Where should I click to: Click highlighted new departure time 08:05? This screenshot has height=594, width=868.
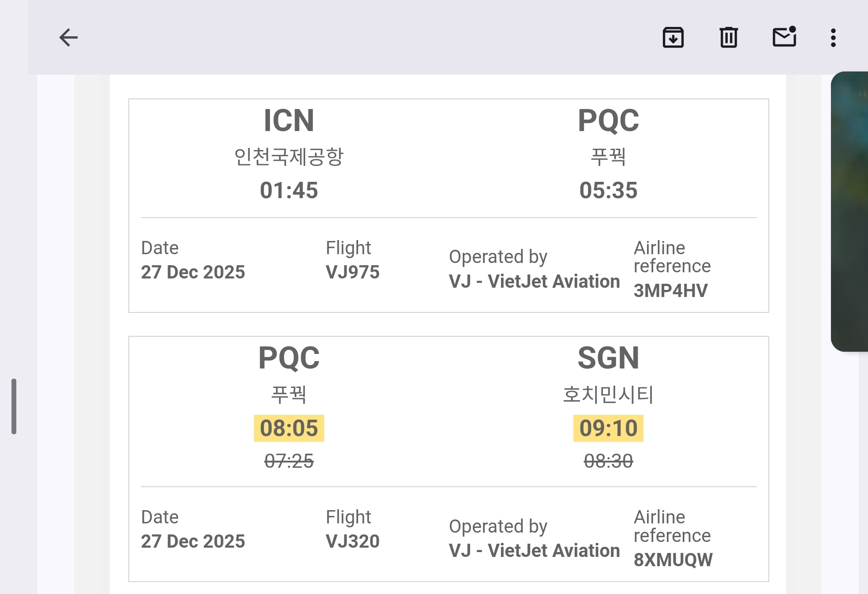tap(289, 428)
